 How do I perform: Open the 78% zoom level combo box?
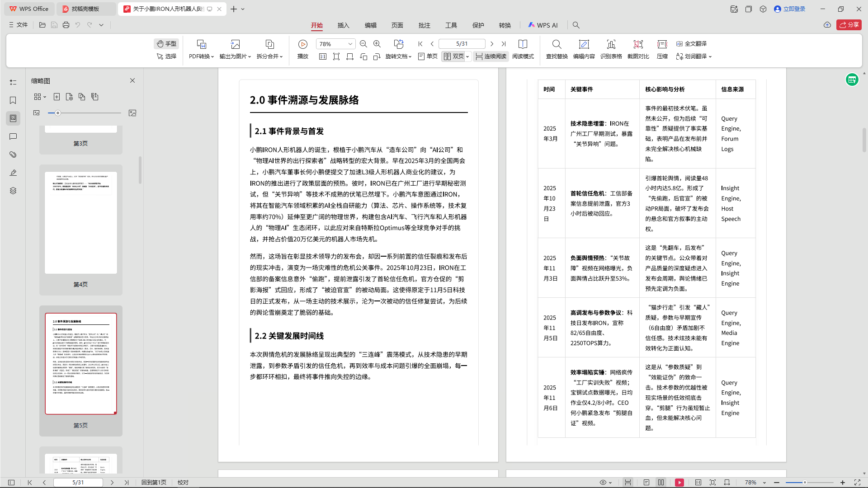point(335,44)
